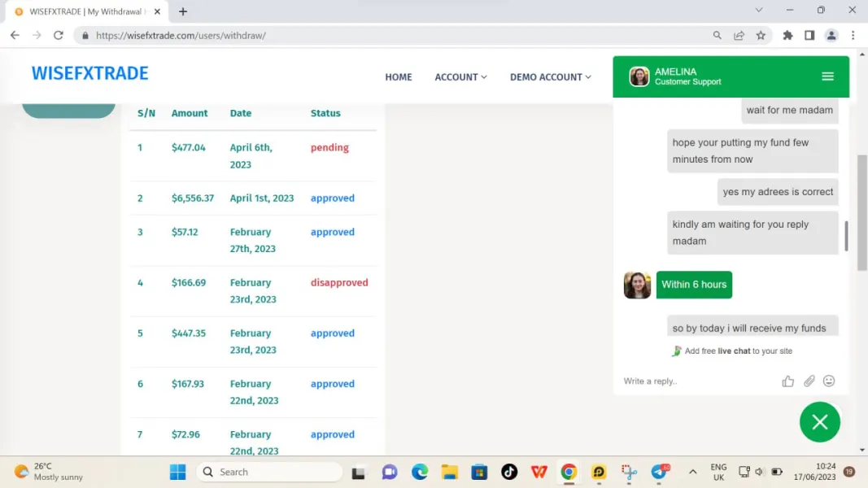The height and width of the screenshot is (488, 868).
Task: Click the taskbar Search box
Action: coord(269,472)
